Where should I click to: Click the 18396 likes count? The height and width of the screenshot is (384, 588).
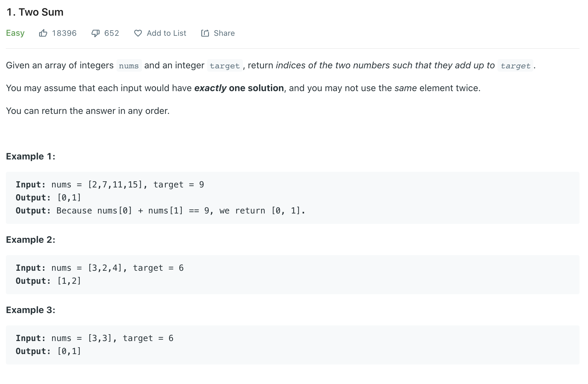(64, 33)
